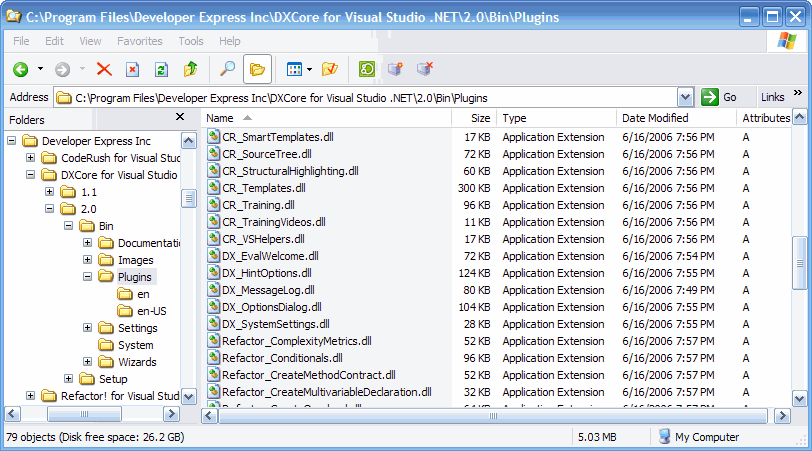
Task: Click the Refactor_Conditionals.dll file icon
Action: 213,357
